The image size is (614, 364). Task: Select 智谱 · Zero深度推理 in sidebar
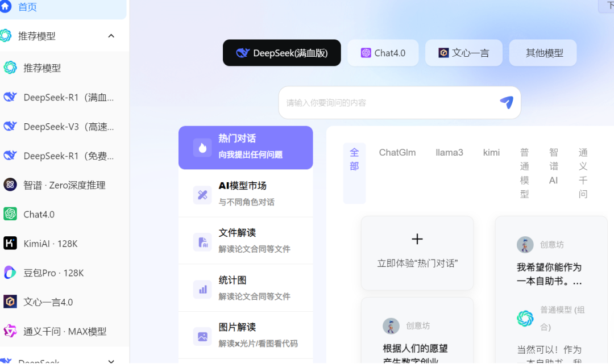pyautogui.click(x=65, y=185)
